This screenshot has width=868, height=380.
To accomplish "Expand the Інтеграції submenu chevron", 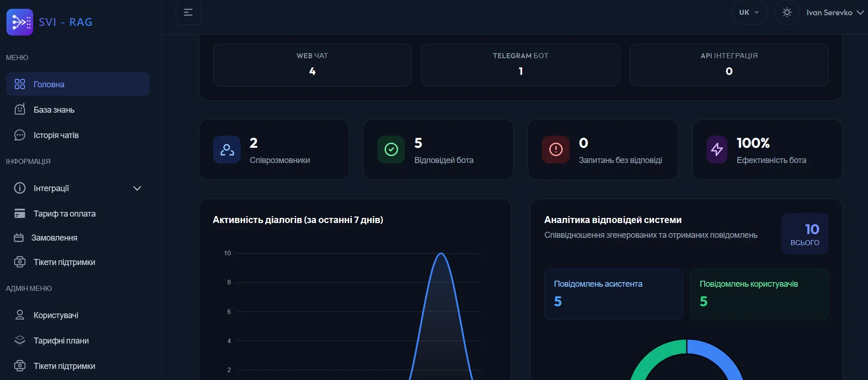I will 137,188.
